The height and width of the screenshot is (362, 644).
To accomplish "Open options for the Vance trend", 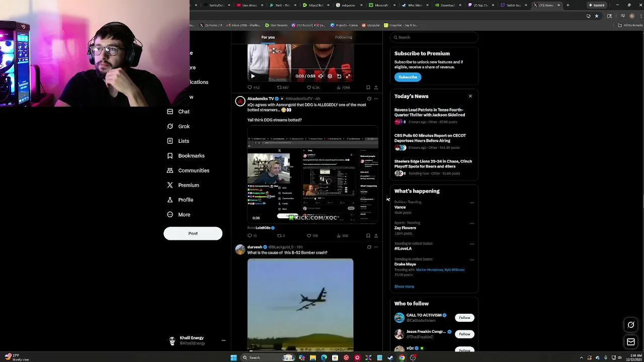I will [x=472, y=203].
